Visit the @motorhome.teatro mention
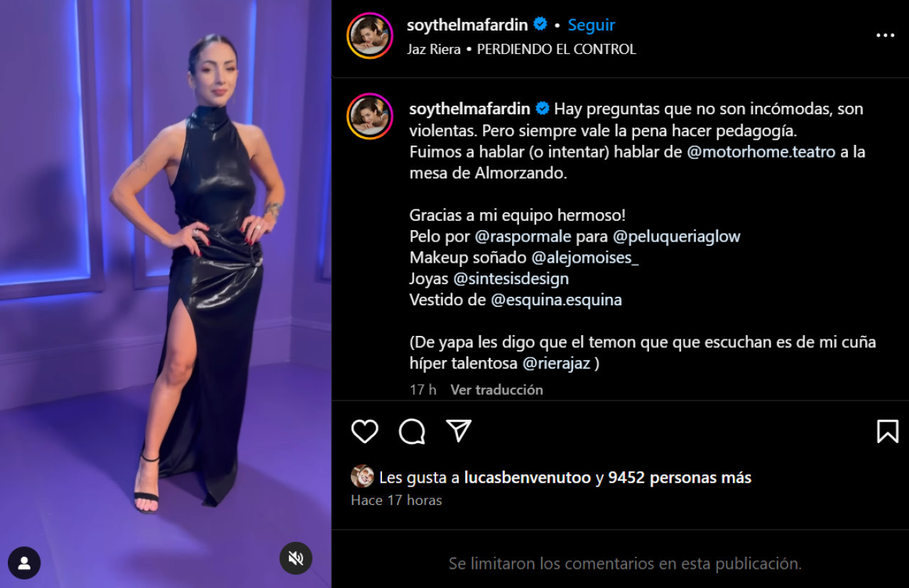 761,151
